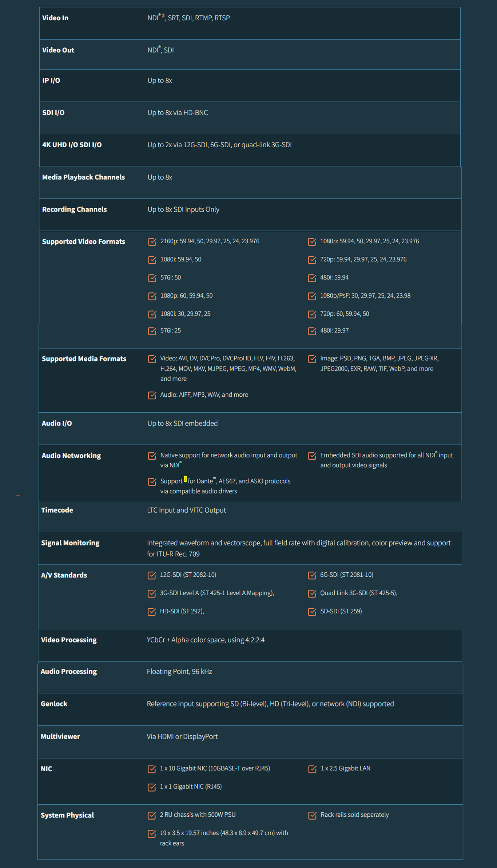Click the check icon next to 6G-SDI (ST 2081-10)
The height and width of the screenshot is (868, 497).
(x=312, y=575)
